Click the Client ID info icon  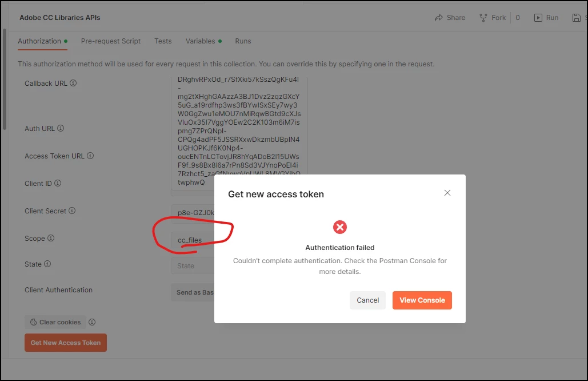57,183
